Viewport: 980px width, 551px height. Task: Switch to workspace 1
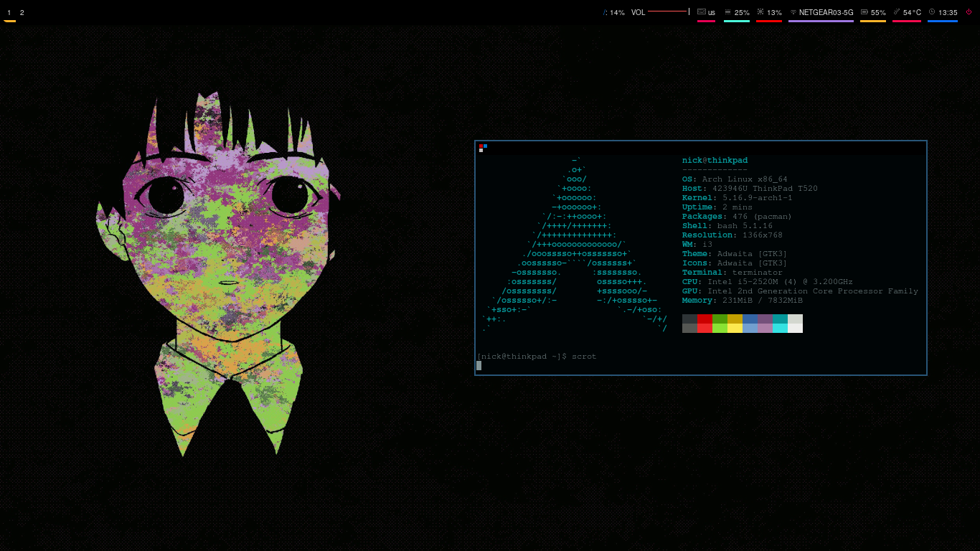click(x=9, y=13)
